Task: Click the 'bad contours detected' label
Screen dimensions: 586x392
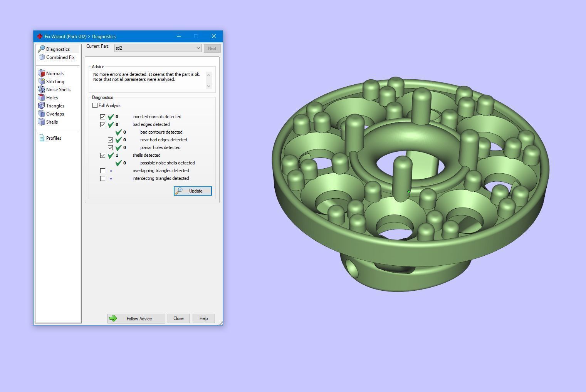Action: click(161, 132)
